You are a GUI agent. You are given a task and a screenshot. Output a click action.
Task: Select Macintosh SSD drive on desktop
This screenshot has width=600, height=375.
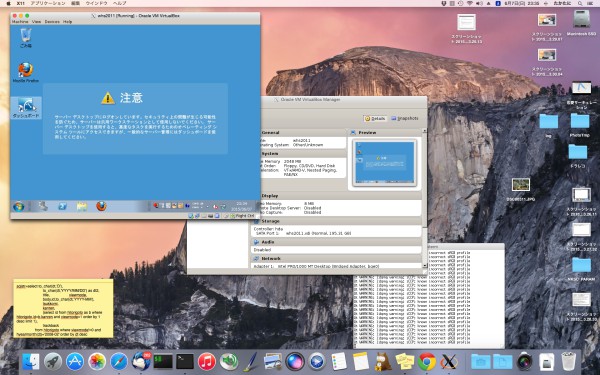[x=581, y=23]
